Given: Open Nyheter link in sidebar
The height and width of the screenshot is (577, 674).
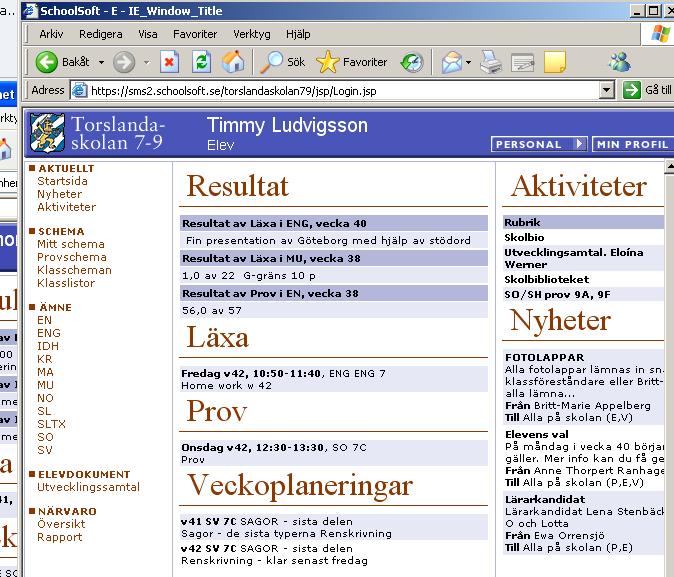Looking at the screenshot, I should point(59,194).
